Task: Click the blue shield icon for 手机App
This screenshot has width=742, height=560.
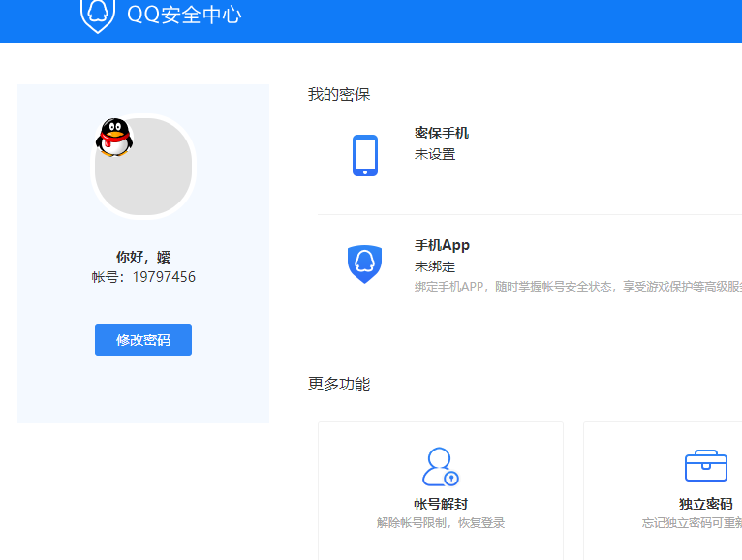Action: (x=364, y=264)
